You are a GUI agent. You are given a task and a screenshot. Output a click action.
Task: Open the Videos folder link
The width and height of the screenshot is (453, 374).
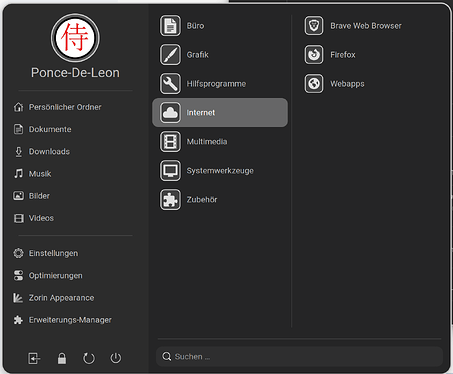[41, 218]
